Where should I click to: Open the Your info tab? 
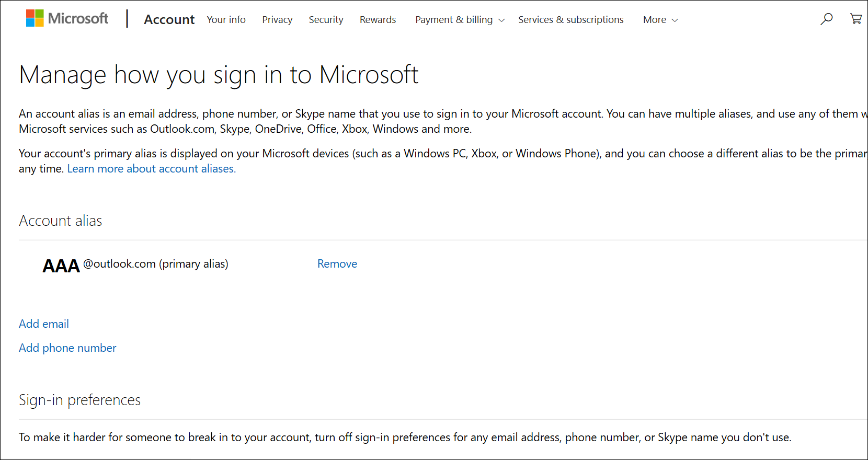[x=226, y=19]
